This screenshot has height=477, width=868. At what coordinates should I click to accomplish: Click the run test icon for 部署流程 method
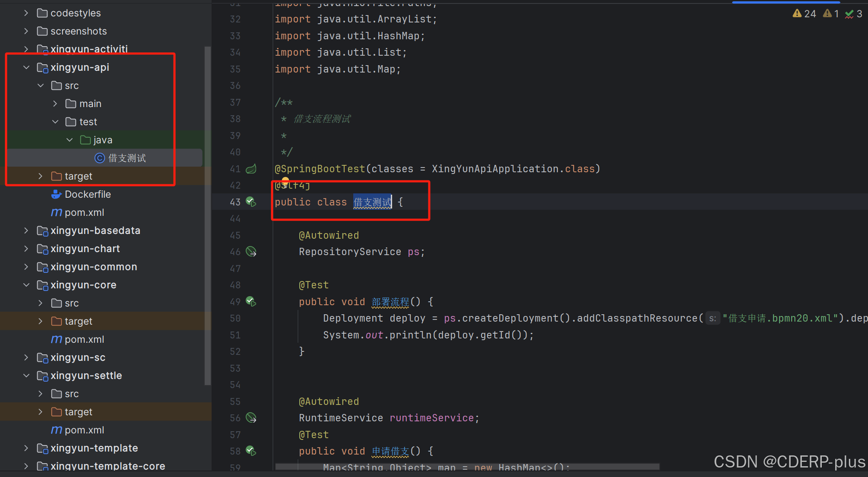click(x=251, y=301)
